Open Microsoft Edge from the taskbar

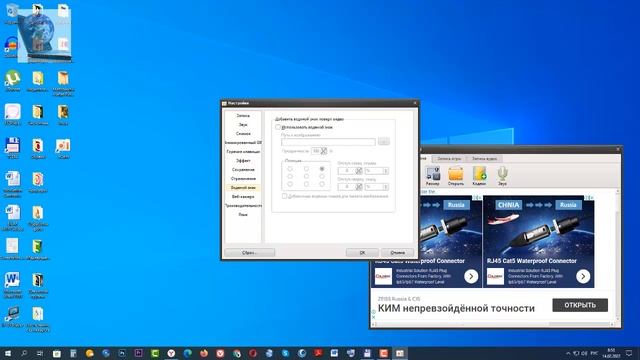click(x=188, y=353)
